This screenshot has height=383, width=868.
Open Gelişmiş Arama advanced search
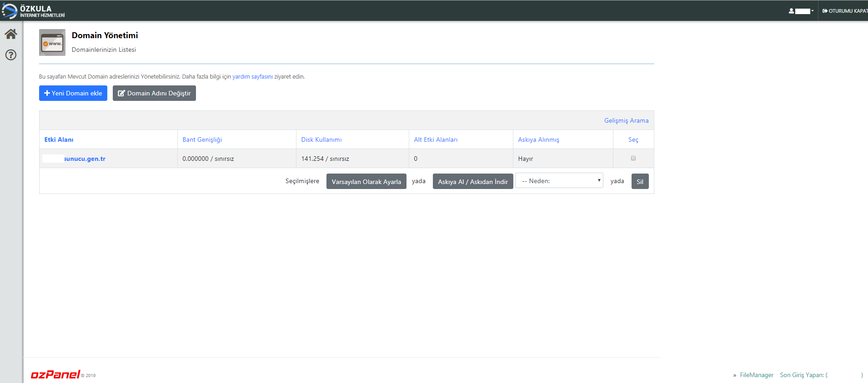pyautogui.click(x=626, y=120)
